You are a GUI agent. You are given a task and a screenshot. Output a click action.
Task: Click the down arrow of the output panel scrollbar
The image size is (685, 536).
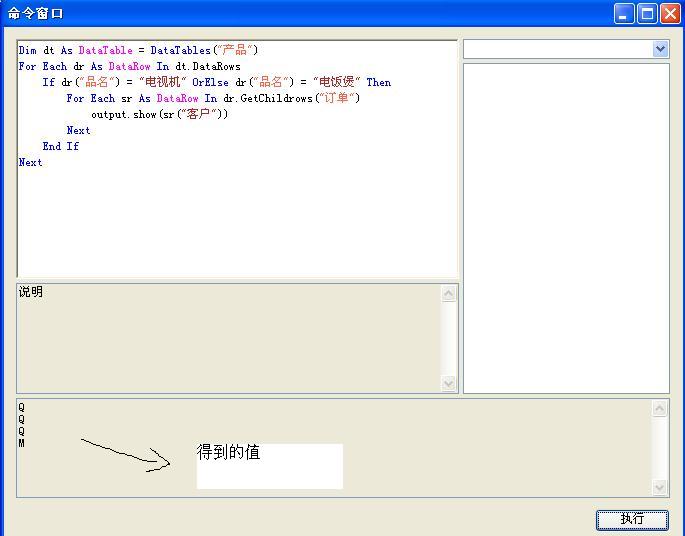coord(660,487)
